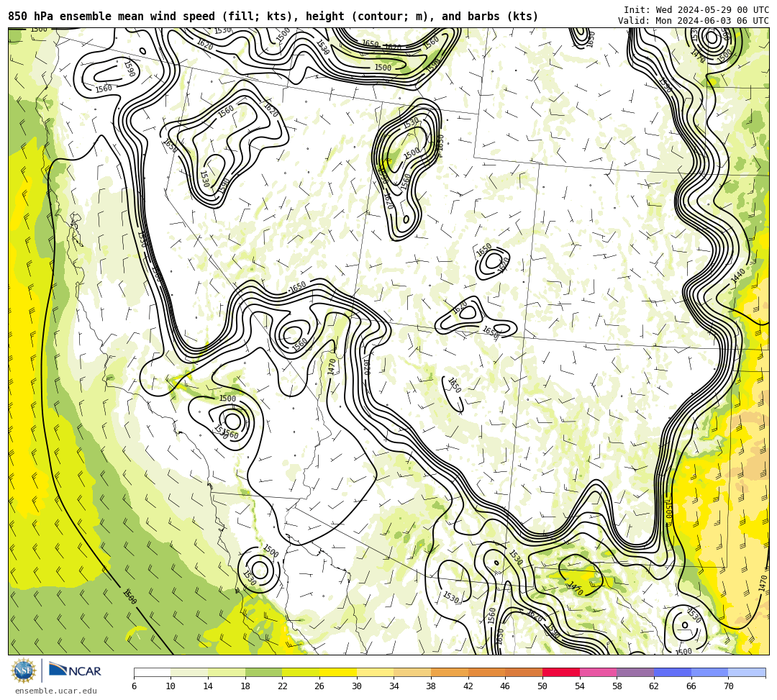Click the colorbar tick label '46'
Screen dimensions: 777x700
[x=506, y=686]
